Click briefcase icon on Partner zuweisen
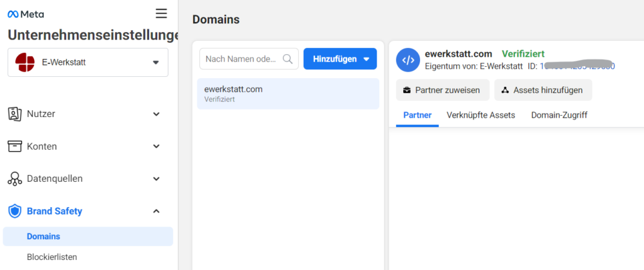Screen dimensions: 644x270 (407, 91)
